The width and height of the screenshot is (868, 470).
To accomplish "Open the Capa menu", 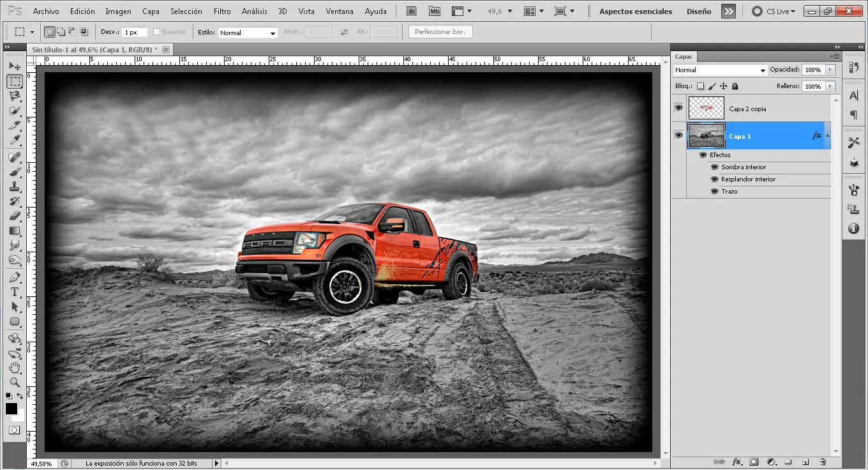I will (x=151, y=11).
